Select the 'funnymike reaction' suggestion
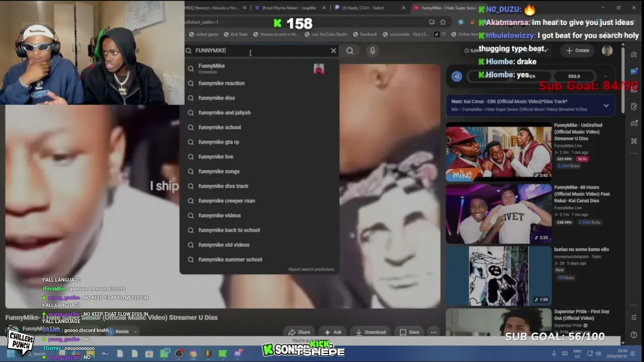 pos(259,83)
